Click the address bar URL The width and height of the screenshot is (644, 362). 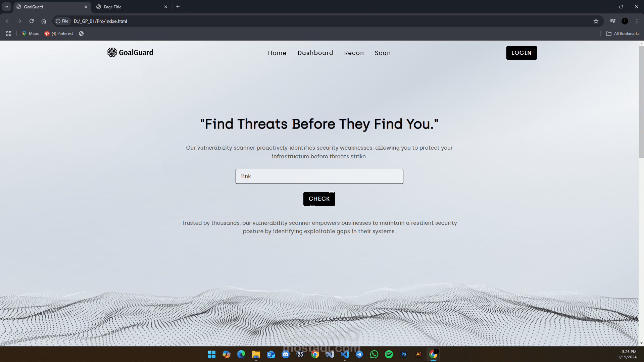100,21
